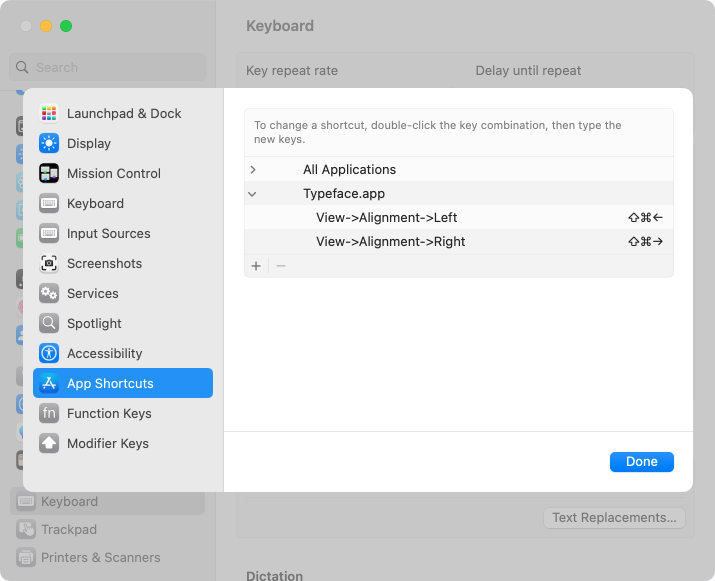Switch to Input Sources category
Screen dimensions: 715x581
coord(123,233)
